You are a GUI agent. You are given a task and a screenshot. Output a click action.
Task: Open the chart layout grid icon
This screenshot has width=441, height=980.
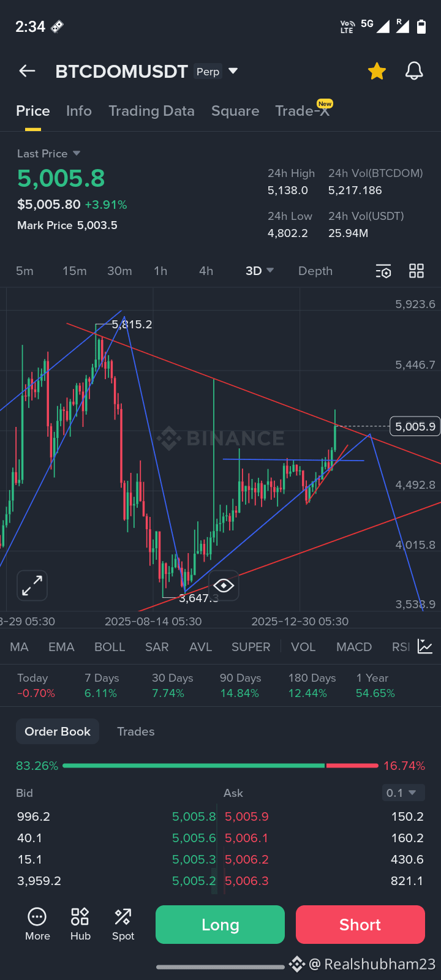pyautogui.click(x=417, y=271)
